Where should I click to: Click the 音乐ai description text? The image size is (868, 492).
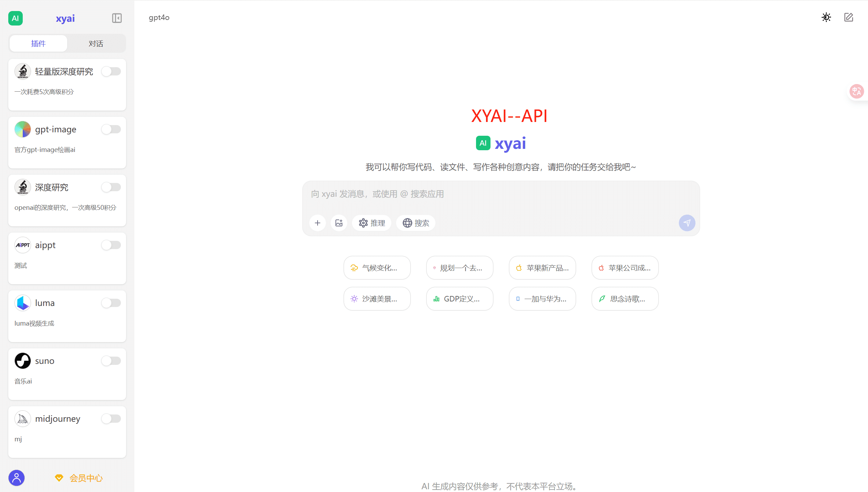click(x=23, y=381)
